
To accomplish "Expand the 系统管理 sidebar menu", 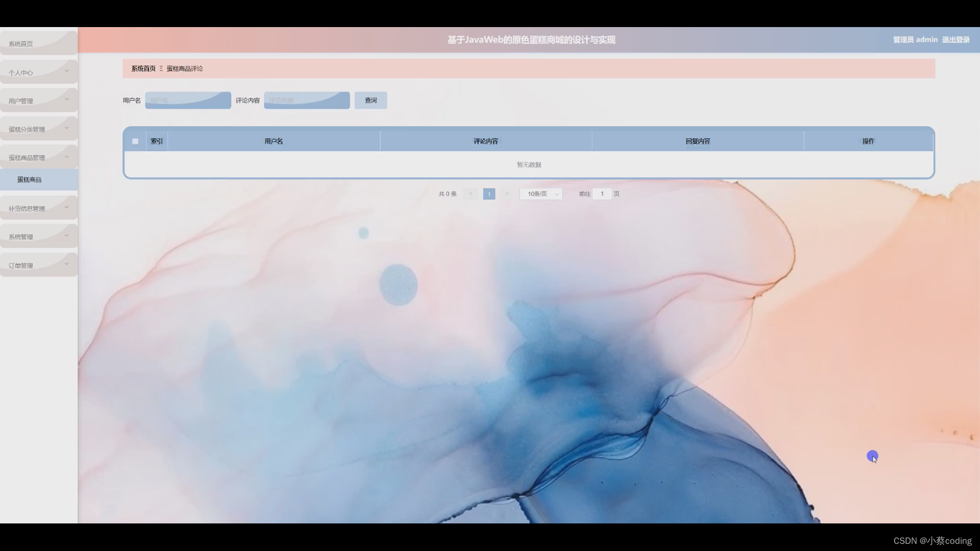I will [38, 236].
